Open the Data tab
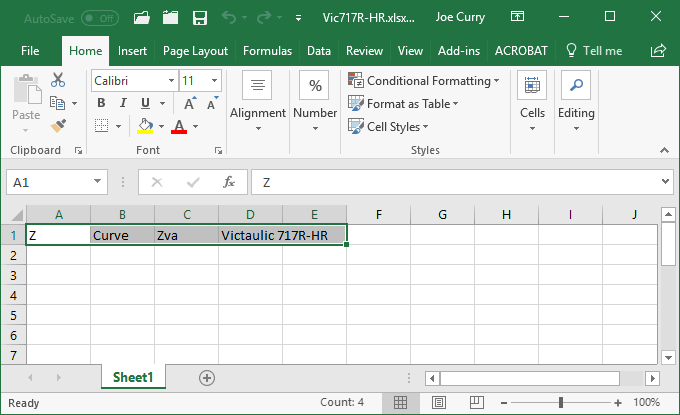Screen dimensions: 680x415 coord(319,51)
